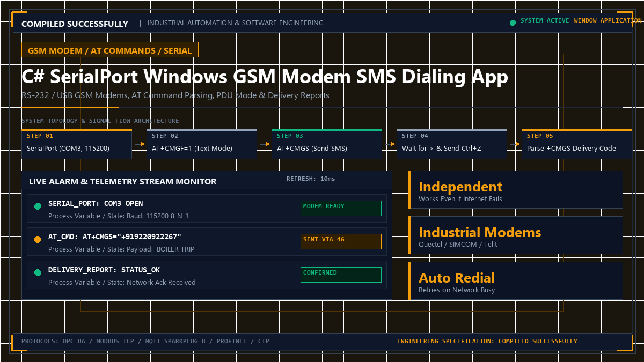Click the Quectel / SIMCOM / Telit text
This screenshot has width=644, height=362.
pos(459,245)
